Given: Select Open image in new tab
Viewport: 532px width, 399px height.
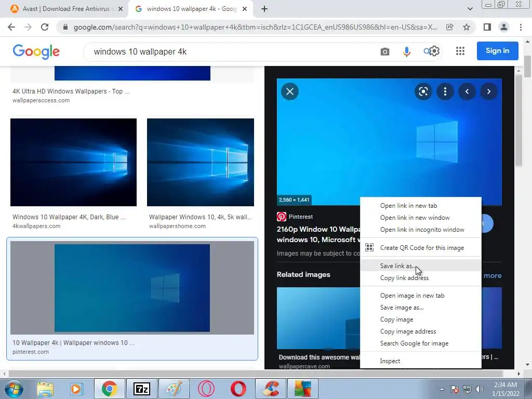Looking at the screenshot, I should tap(421, 296).
